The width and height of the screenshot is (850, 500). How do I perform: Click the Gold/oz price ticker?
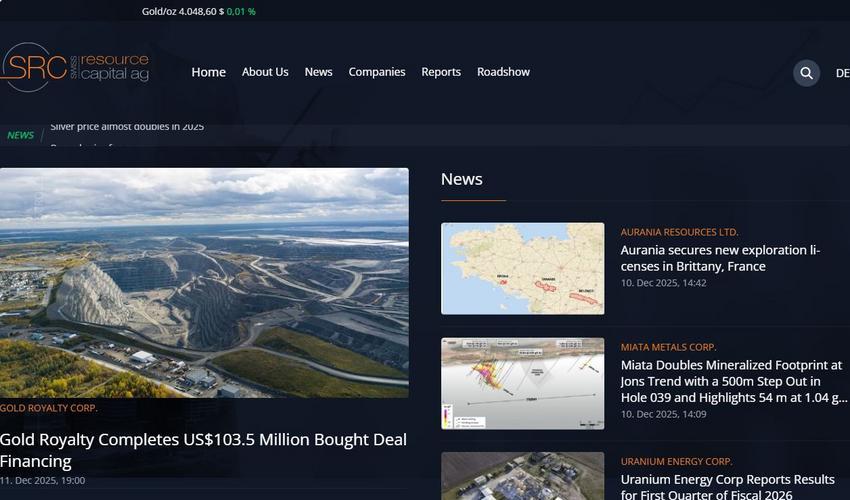tap(198, 12)
